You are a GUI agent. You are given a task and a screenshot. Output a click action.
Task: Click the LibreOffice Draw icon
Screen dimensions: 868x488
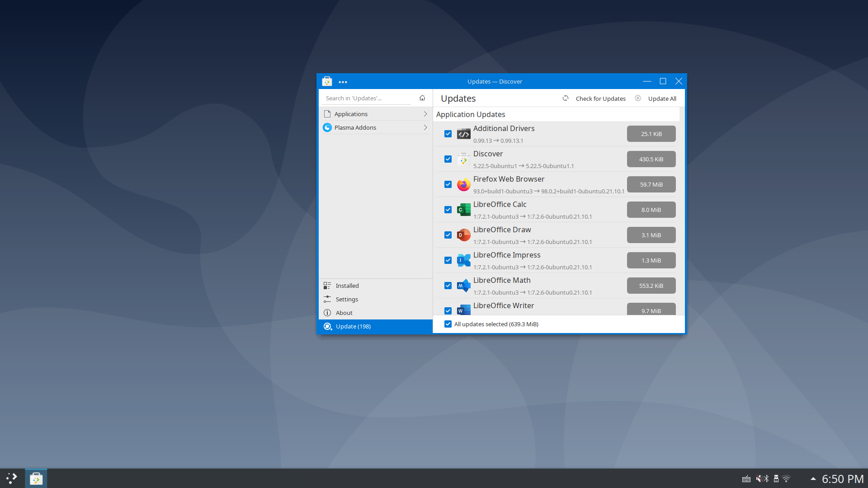pyautogui.click(x=463, y=235)
